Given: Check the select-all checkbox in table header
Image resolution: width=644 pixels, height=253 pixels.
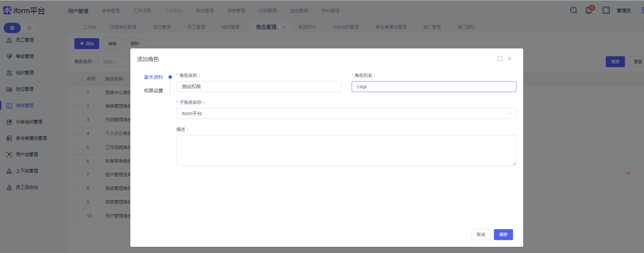Looking at the screenshot, I should tap(75, 79).
